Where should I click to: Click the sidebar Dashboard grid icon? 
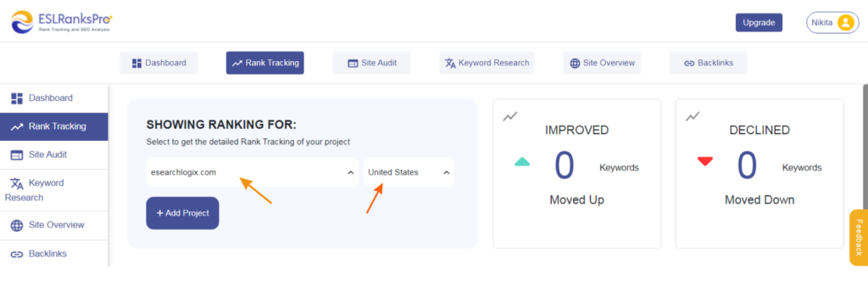coord(17,98)
